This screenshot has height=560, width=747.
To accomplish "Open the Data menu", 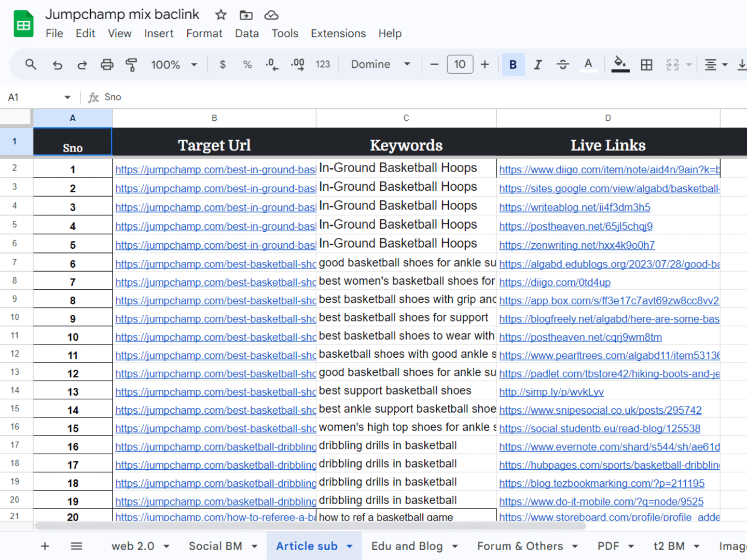I will (247, 34).
